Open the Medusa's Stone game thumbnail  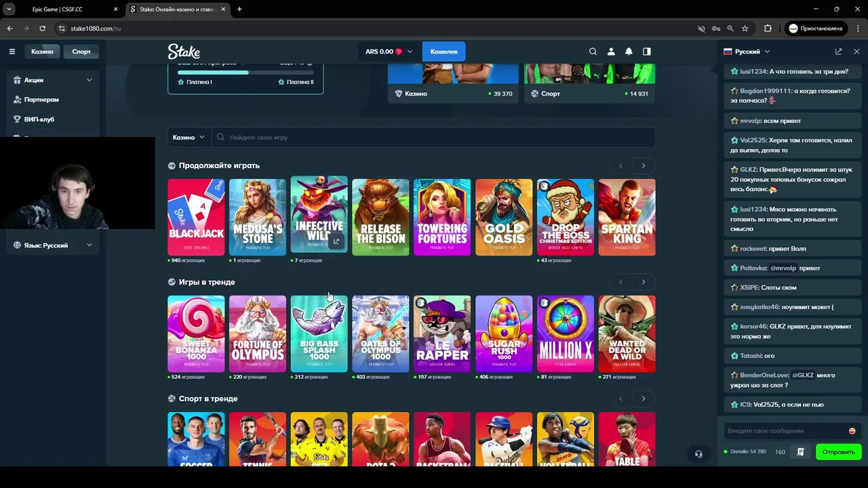(258, 217)
